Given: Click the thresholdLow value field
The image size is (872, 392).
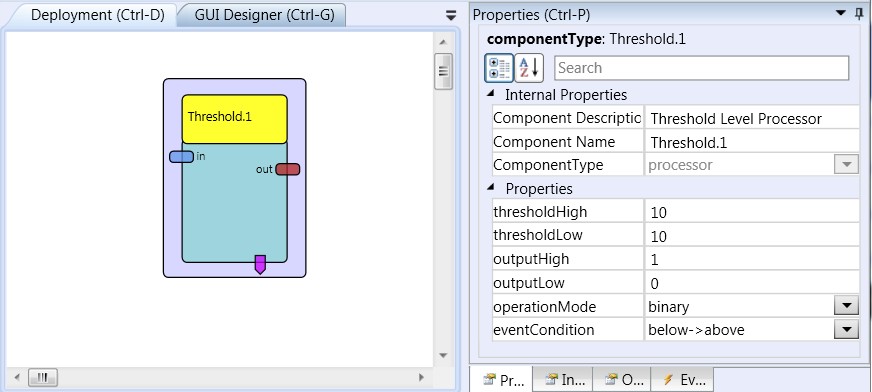Looking at the screenshot, I should 752,236.
